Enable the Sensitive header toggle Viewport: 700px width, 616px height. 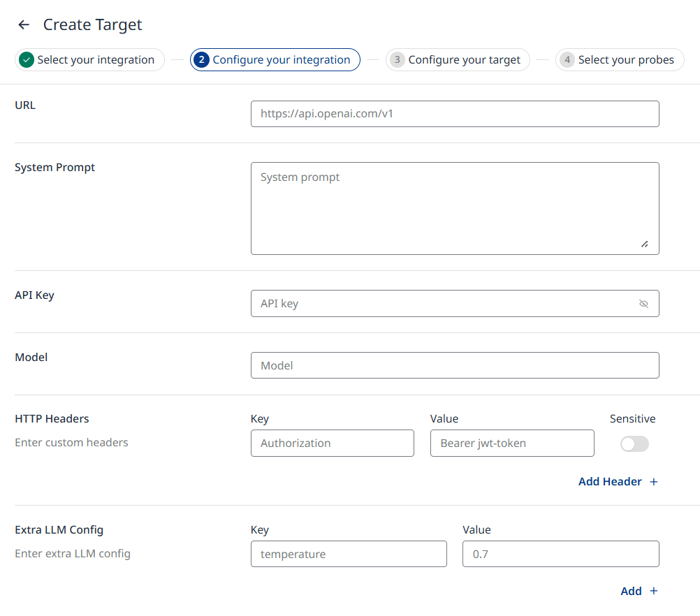pyautogui.click(x=634, y=444)
